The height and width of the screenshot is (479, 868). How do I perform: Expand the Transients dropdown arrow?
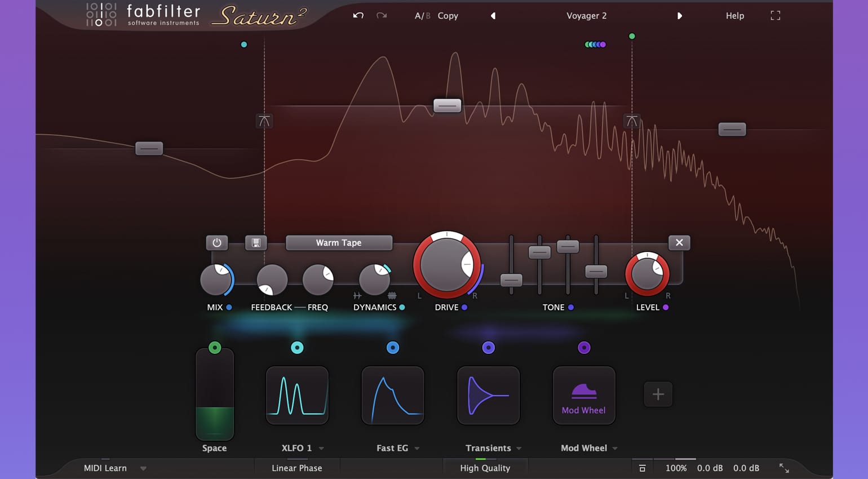click(x=519, y=449)
